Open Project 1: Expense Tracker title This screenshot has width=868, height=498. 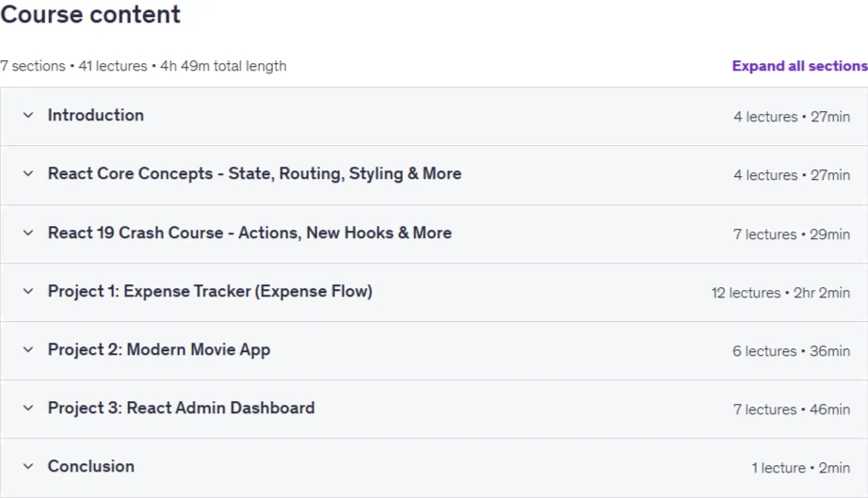pyautogui.click(x=210, y=291)
